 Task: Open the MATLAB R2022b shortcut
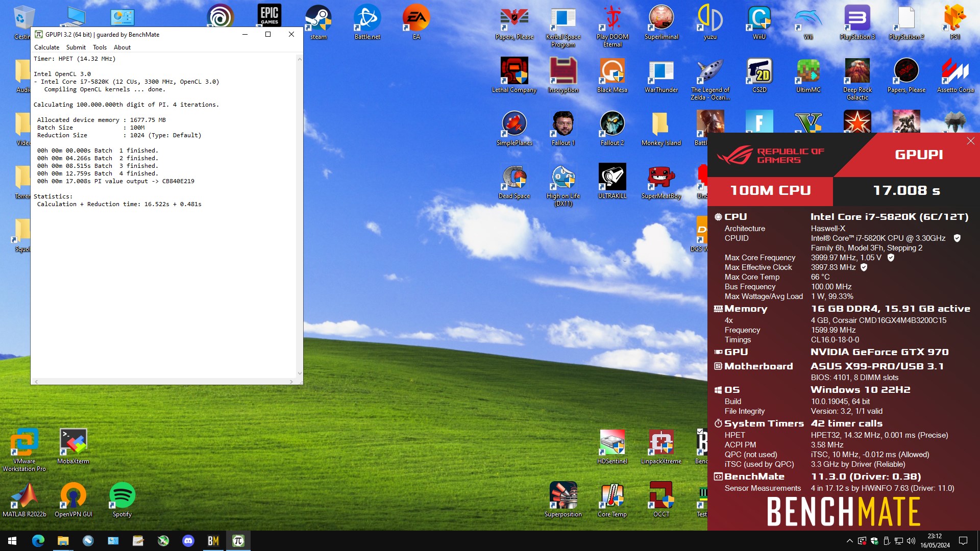[24, 500]
